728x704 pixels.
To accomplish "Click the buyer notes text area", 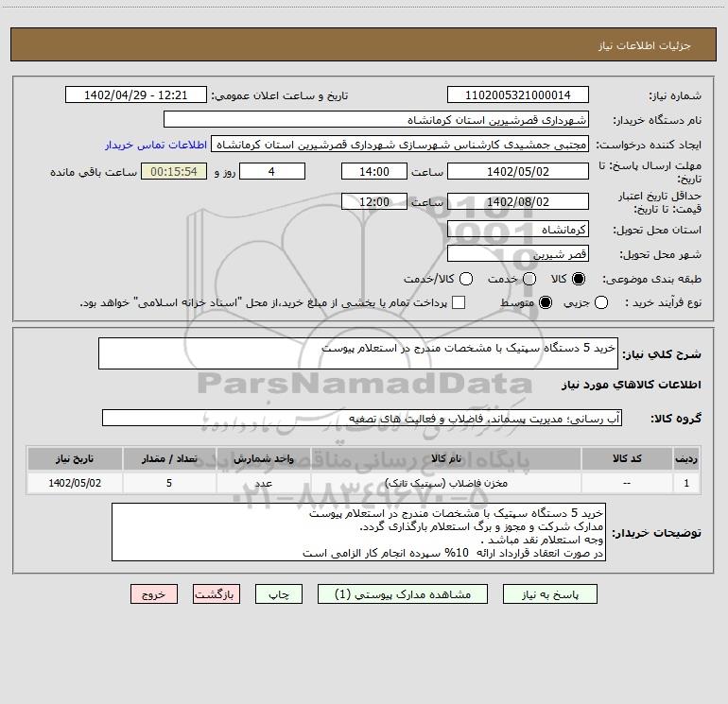I will pos(359,532).
